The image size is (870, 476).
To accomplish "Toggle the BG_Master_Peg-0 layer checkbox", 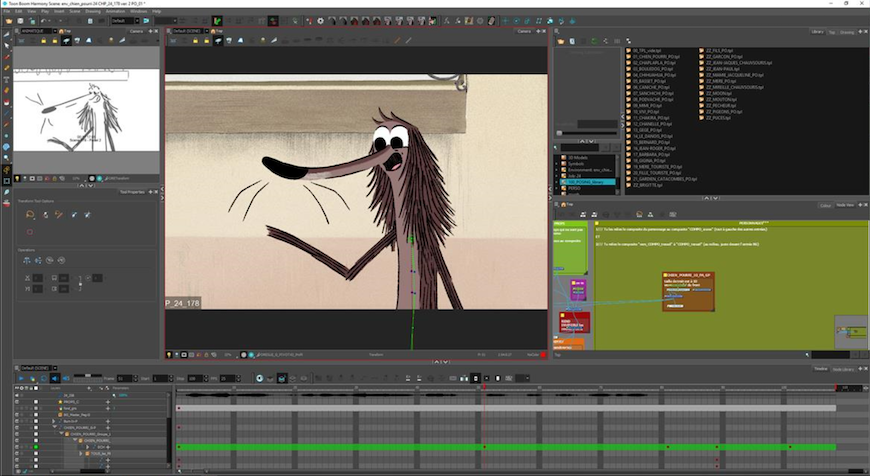I will 36,415.
